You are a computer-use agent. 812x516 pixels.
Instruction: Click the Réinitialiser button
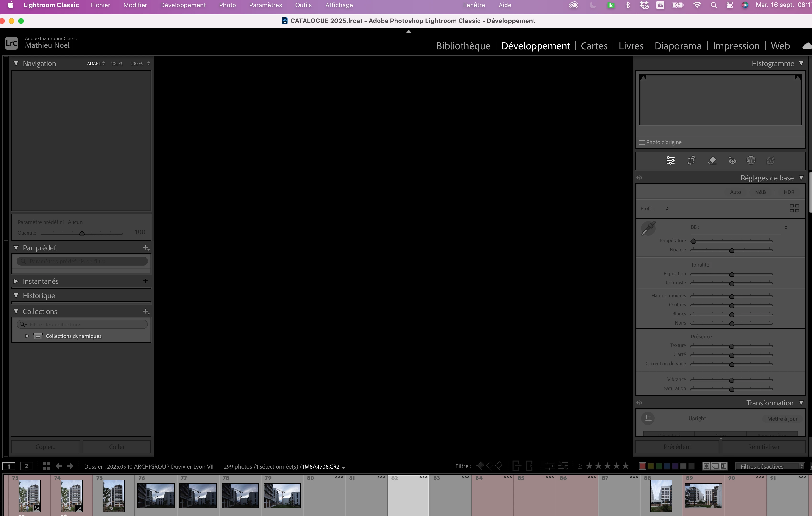[763, 447]
